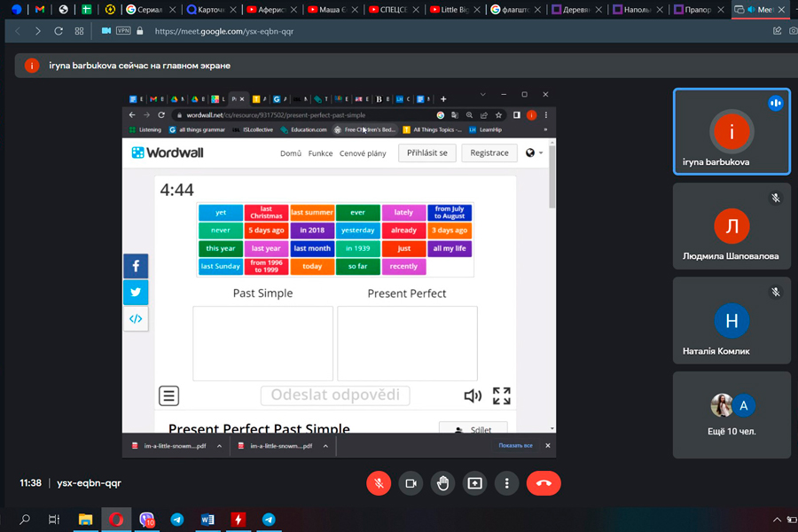Viewport: 798px width, 532px height.
Task: Select the 'yet' word tile
Action: coord(221,212)
